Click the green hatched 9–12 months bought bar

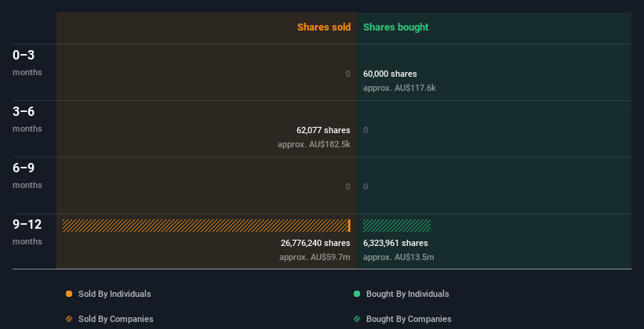[397, 226]
